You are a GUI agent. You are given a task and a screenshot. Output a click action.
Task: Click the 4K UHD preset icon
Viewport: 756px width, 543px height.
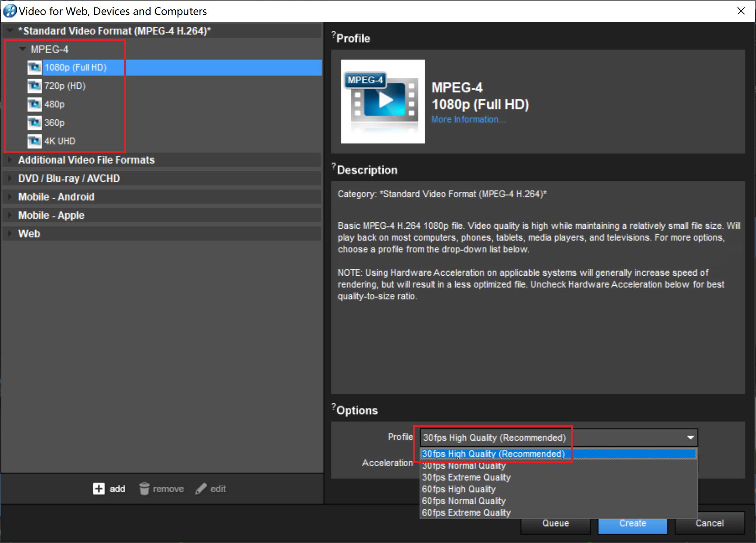coord(34,141)
